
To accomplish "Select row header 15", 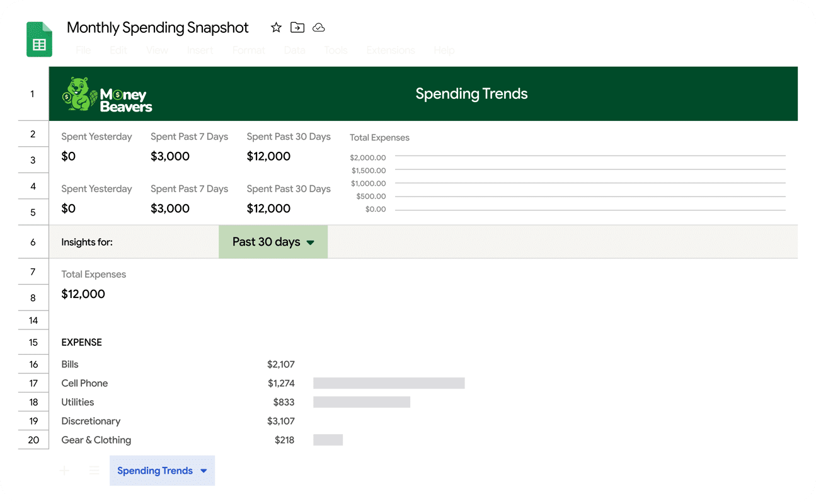I will pos(33,342).
